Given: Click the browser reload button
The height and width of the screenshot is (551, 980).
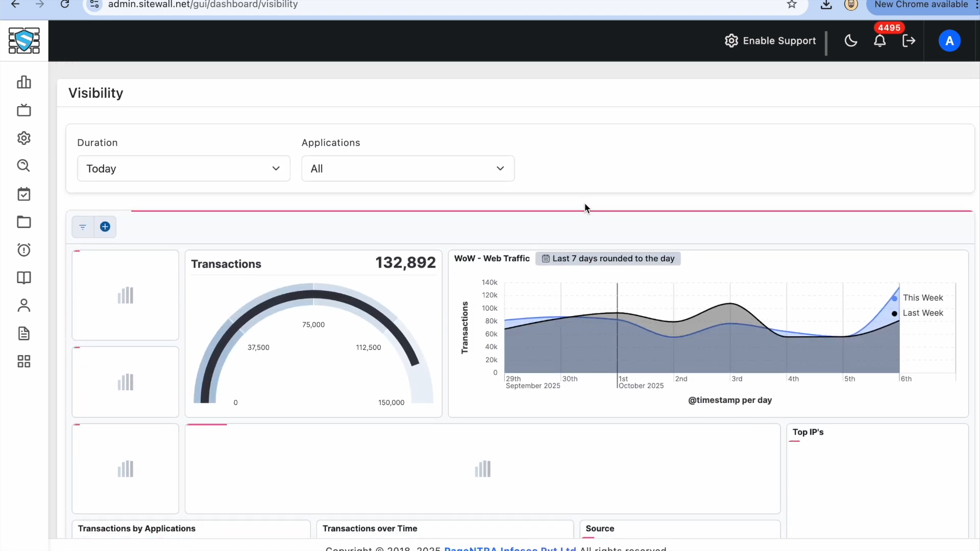Looking at the screenshot, I should pyautogui.click(x=65, y=5).
